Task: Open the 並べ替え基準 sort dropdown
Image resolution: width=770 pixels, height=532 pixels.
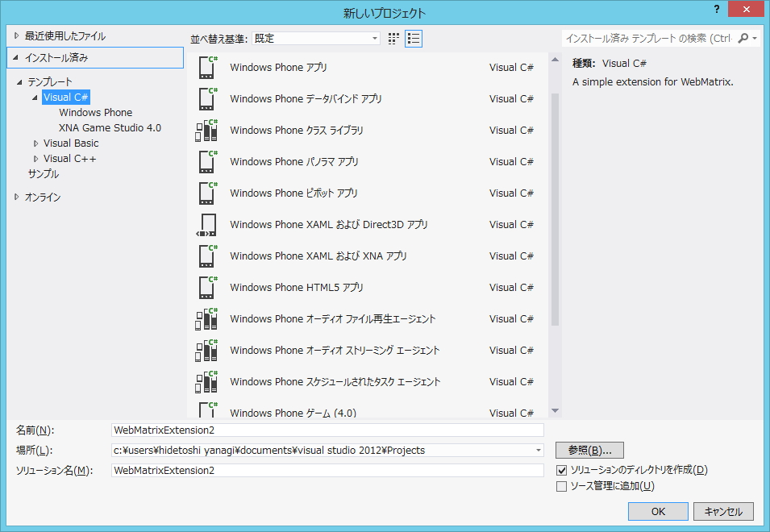Action: (316, 38)
